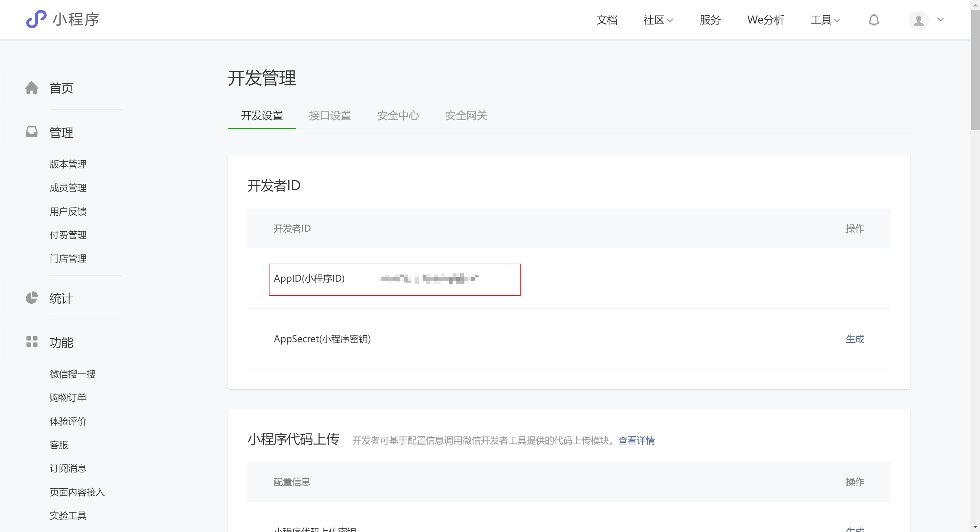Switch to the 开发设置 tab
Viewport: 980px width, 532px height.
pos(262,116)
